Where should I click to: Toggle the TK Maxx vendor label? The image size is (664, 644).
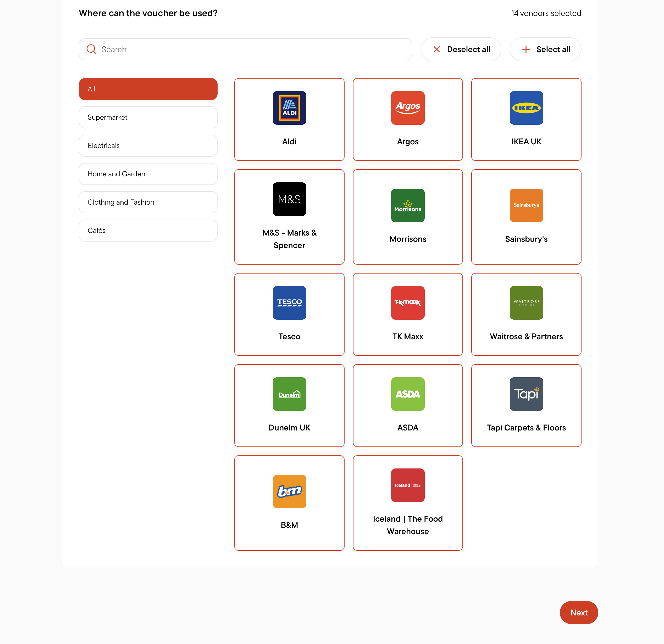[408, 337]
